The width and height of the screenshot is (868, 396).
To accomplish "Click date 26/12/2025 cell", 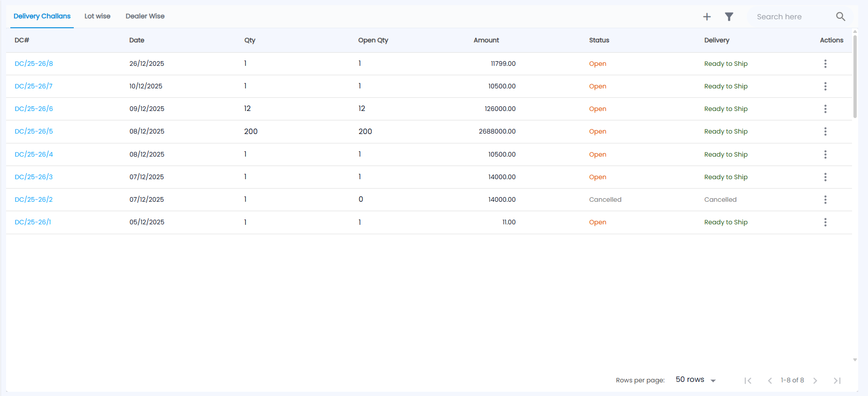I will [147, 63].
